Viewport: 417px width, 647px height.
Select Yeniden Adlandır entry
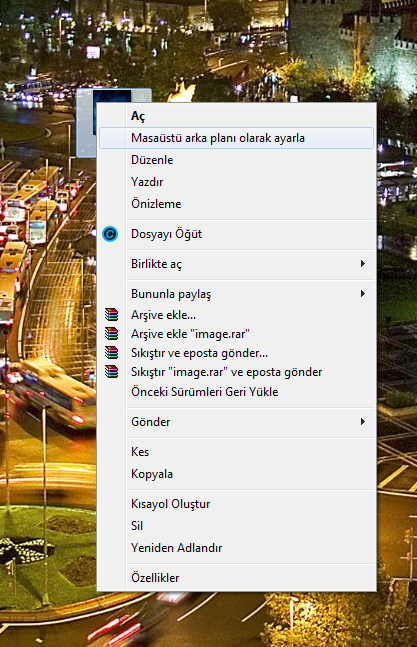tap(236, 548)
